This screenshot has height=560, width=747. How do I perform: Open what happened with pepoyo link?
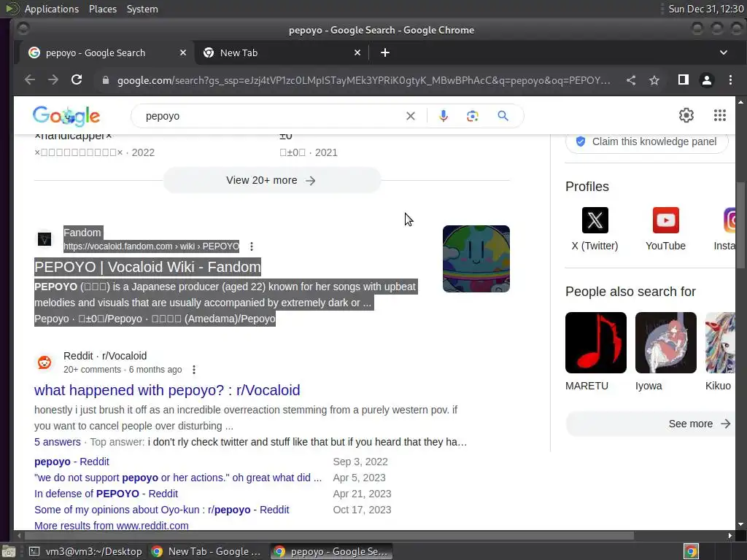pyautogui.click(x=167, y=390)
